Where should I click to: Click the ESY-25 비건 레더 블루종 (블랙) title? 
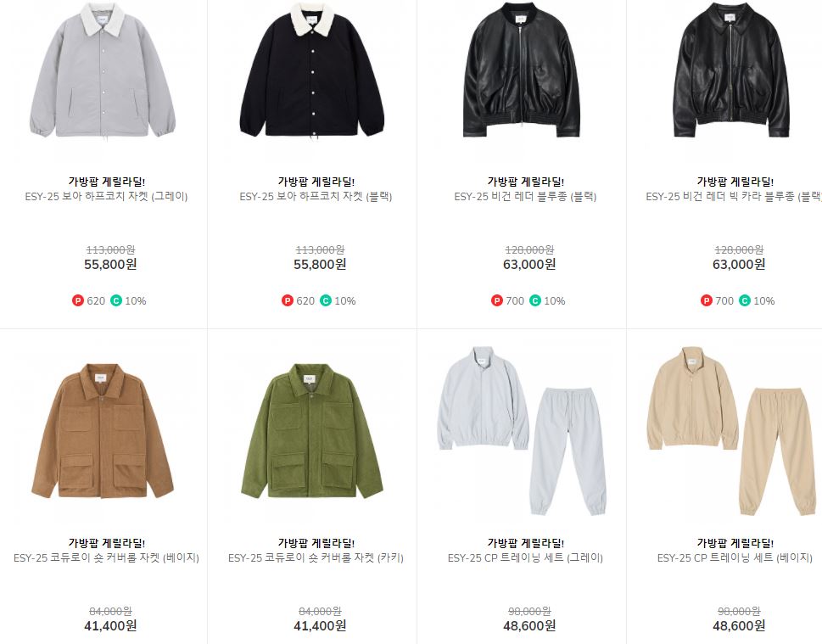(525, 197)
